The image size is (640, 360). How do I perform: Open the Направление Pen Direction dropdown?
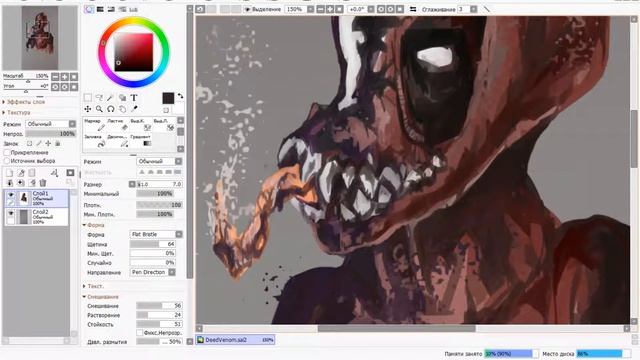pos(153,272)
